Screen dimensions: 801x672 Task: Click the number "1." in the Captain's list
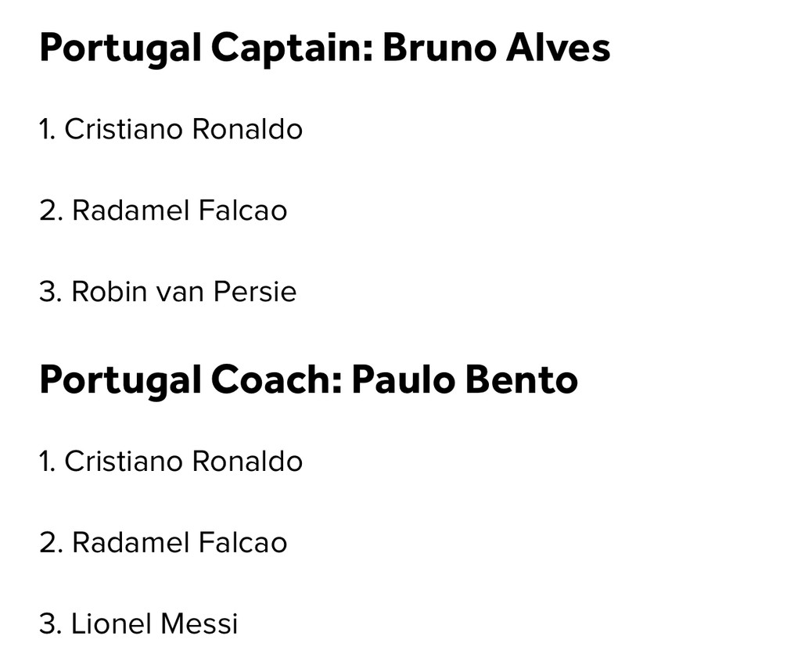point(48,129)
